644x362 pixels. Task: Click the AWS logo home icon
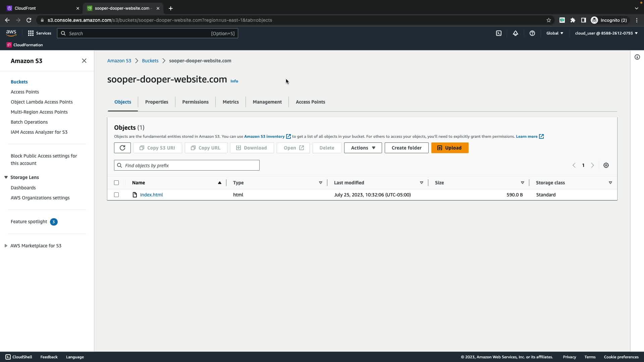[x=11, y=33]
